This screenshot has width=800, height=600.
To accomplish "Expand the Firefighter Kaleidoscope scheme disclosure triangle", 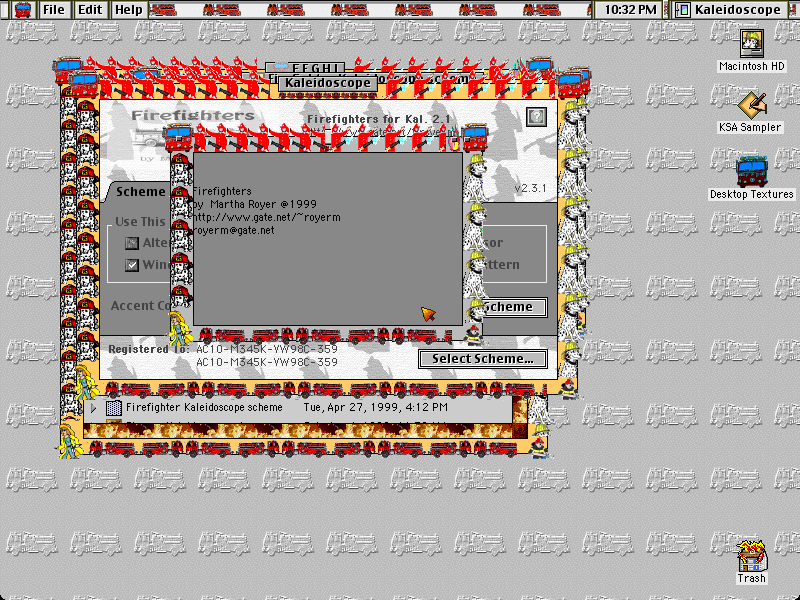I will [93, 408].
